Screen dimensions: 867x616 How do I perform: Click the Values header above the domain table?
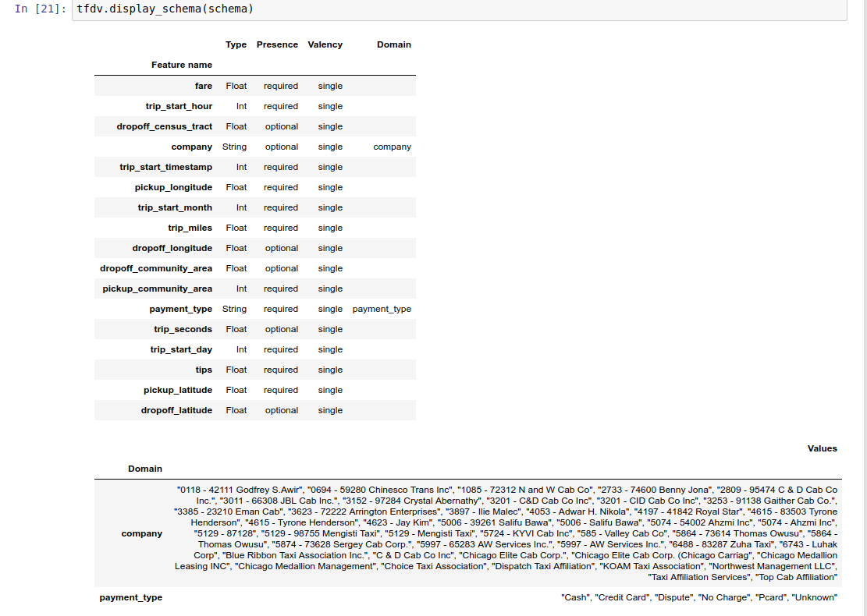[823, 448]
